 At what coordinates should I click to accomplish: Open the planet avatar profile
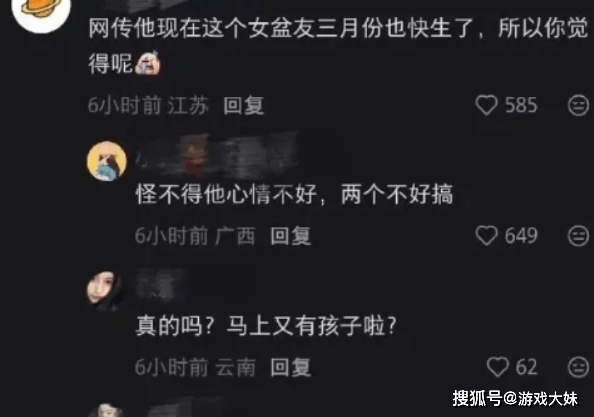click(x=42, y=11)
